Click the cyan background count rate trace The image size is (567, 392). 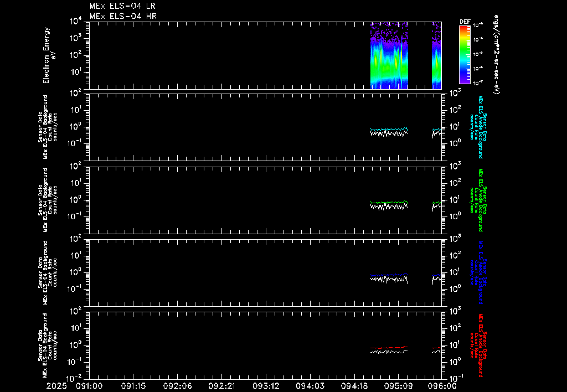tap(389, 129)
